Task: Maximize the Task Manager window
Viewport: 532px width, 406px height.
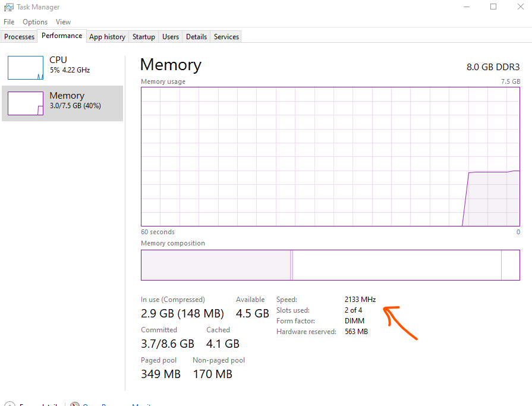Action: 493,7
